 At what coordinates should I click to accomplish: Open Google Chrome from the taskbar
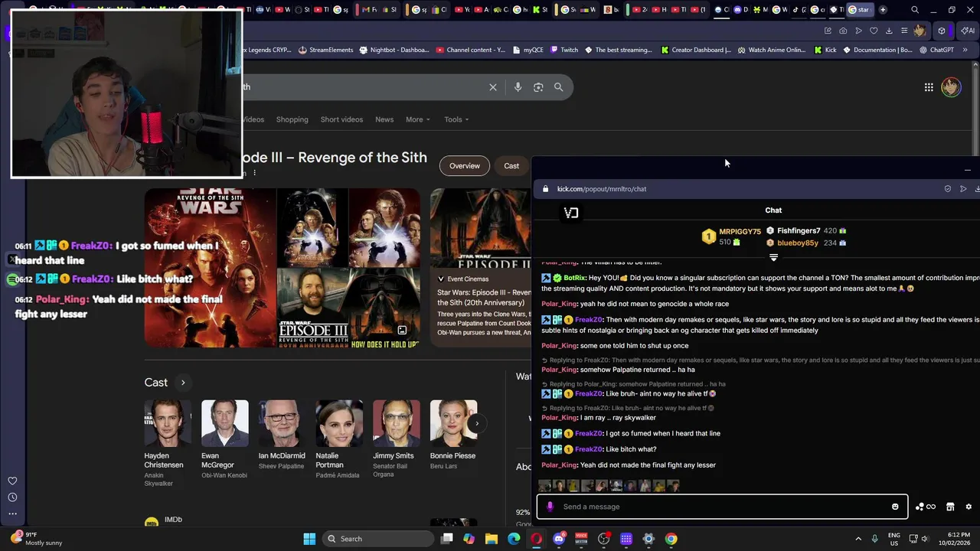[x=671, y=539]
